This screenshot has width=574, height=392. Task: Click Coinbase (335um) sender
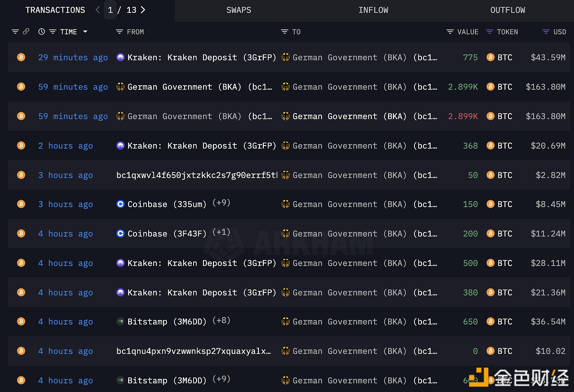[x=167, y=204]
